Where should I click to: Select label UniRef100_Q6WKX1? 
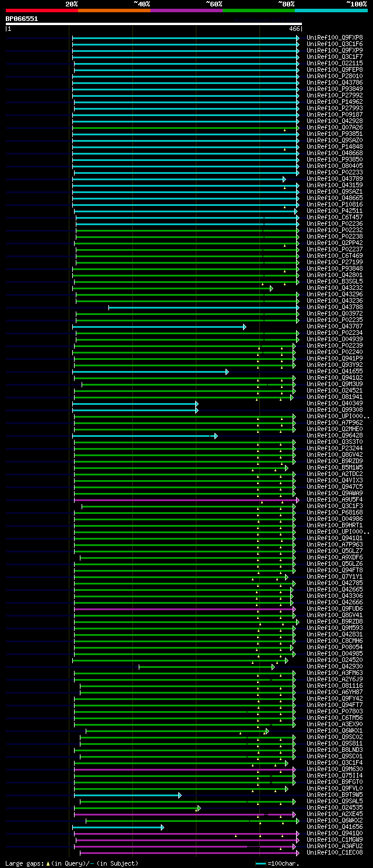point(335,730)
